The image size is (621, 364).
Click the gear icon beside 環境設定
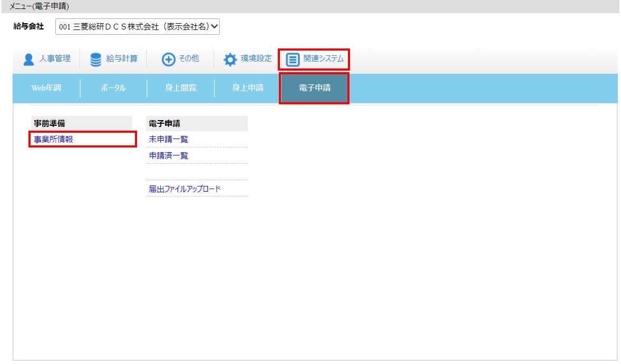[230, 60]
